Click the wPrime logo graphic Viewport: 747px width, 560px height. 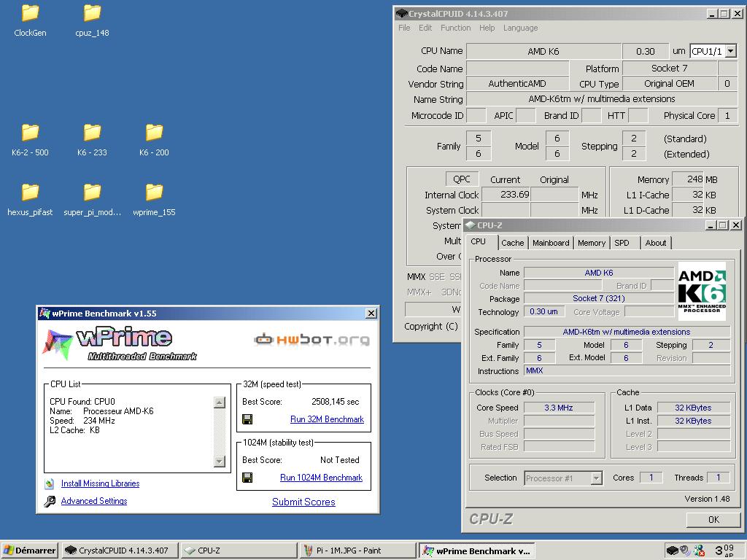click(x=119, y=343)
